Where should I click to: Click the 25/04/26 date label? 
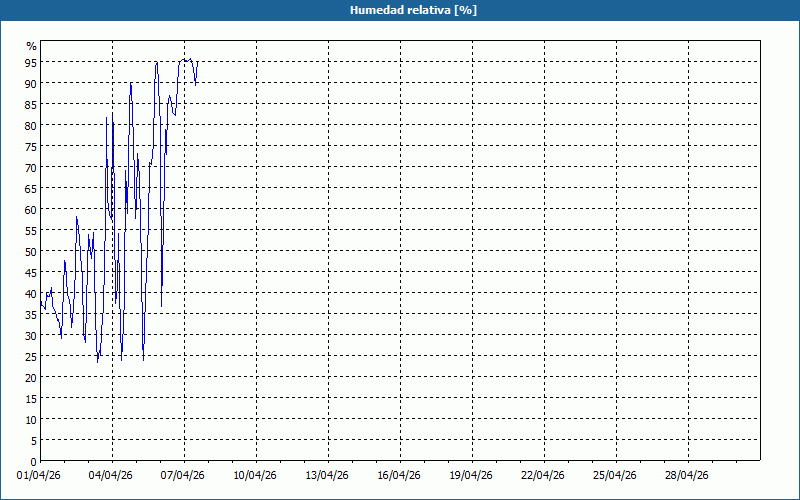616,475
